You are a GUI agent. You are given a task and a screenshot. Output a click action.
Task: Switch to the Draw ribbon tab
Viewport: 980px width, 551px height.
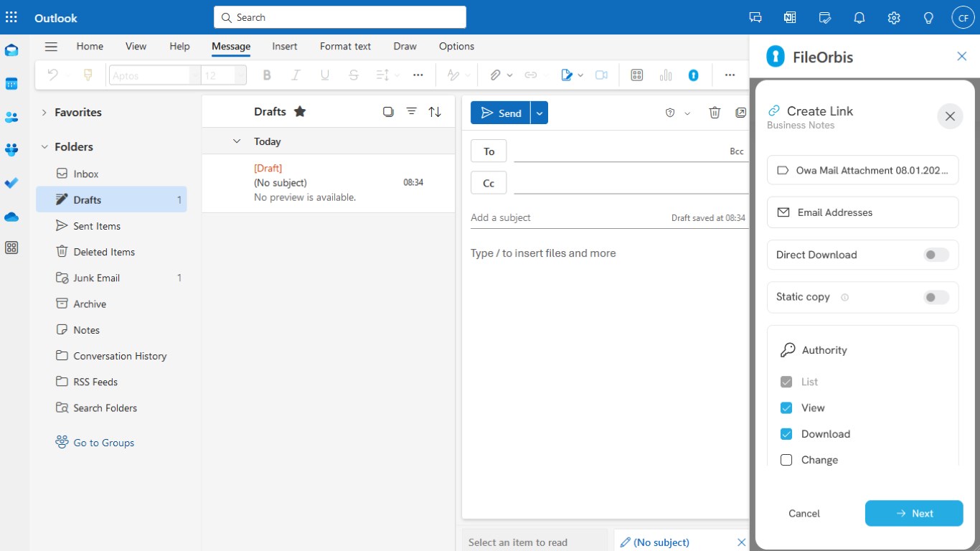pyautogui.click(x=405, y=46)
